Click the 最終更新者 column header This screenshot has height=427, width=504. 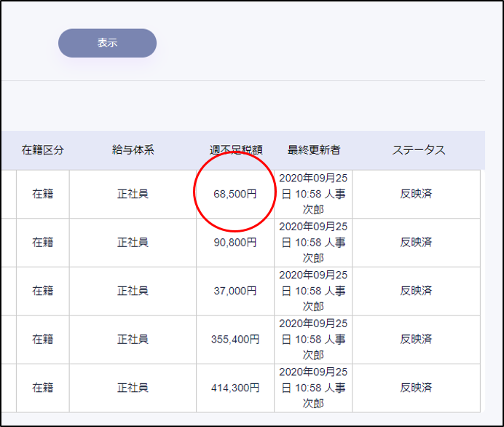pos(313,150)
